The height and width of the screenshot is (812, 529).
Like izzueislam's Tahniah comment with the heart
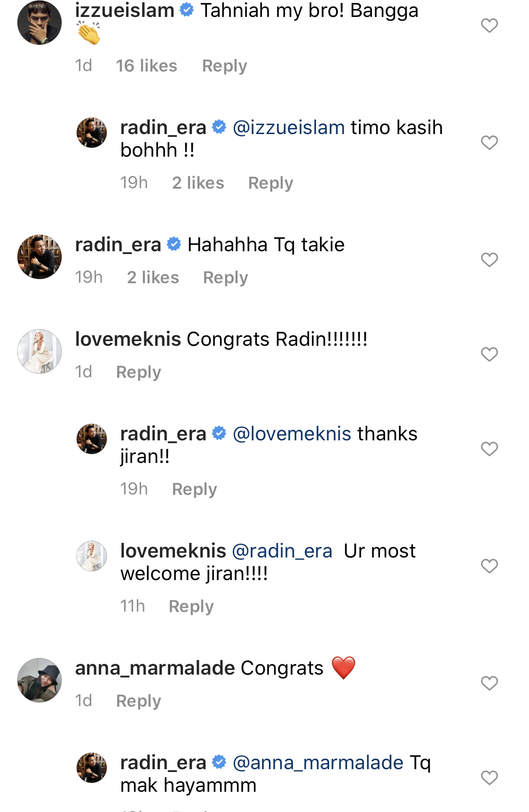tap(489, 25)
